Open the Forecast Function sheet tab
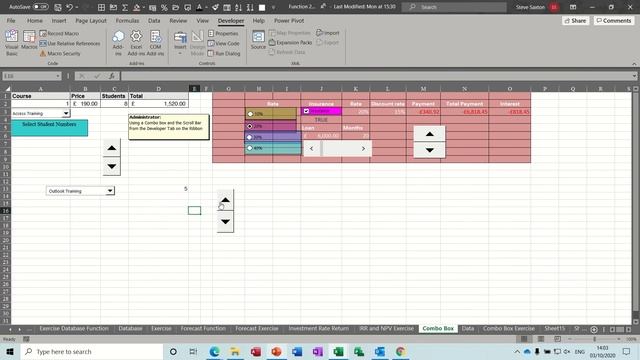This screenshot has height=360, width=640. click(x=203, y=329)
